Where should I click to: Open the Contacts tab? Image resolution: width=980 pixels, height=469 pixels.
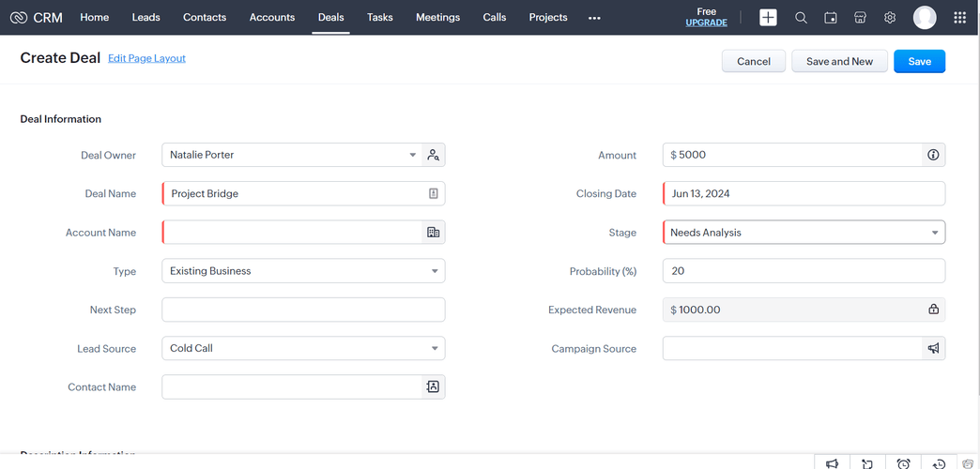[205, 18]
